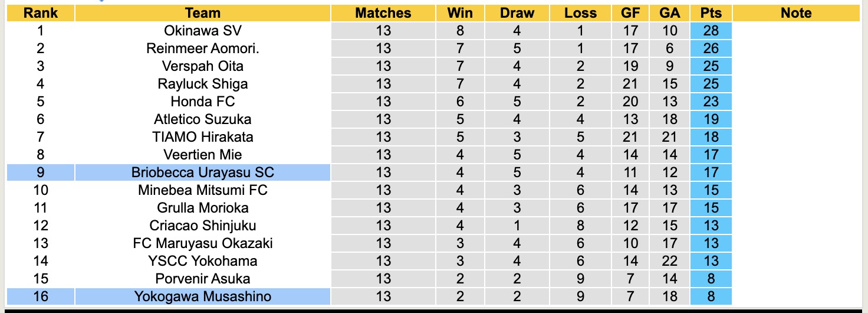This screenshot has width=868, height=313.
Task: Select the Note column header
Action: tap(796, 13)
